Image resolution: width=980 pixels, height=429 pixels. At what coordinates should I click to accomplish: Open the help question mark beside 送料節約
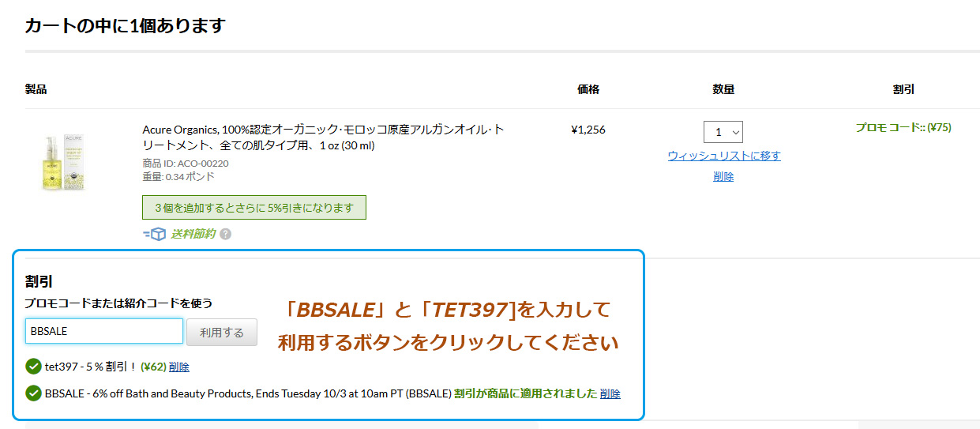[x=226, y=235]
